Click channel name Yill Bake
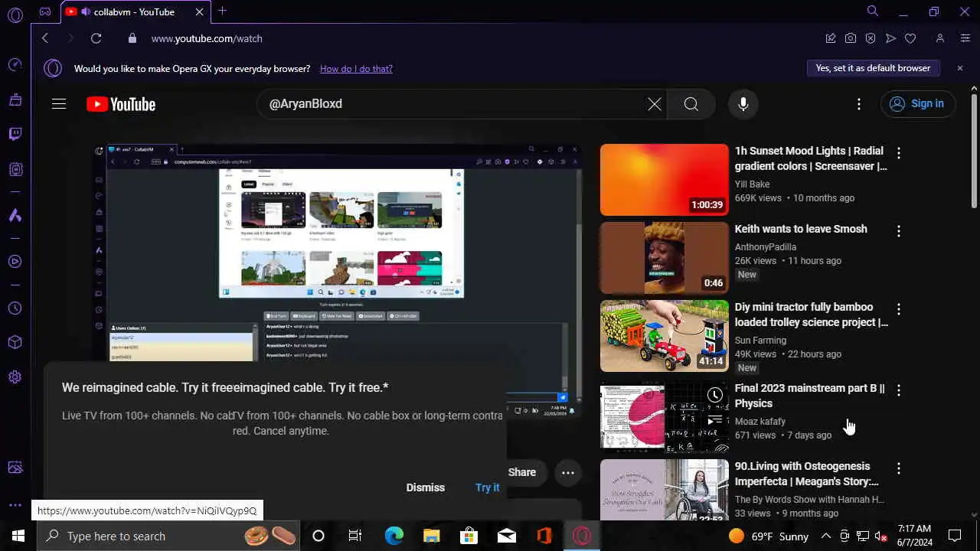 pyautogui.click(x=753, y=184)
